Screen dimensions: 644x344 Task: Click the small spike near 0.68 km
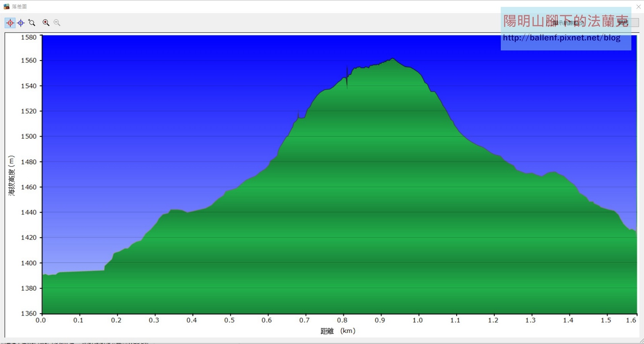[x=298, y=114]
